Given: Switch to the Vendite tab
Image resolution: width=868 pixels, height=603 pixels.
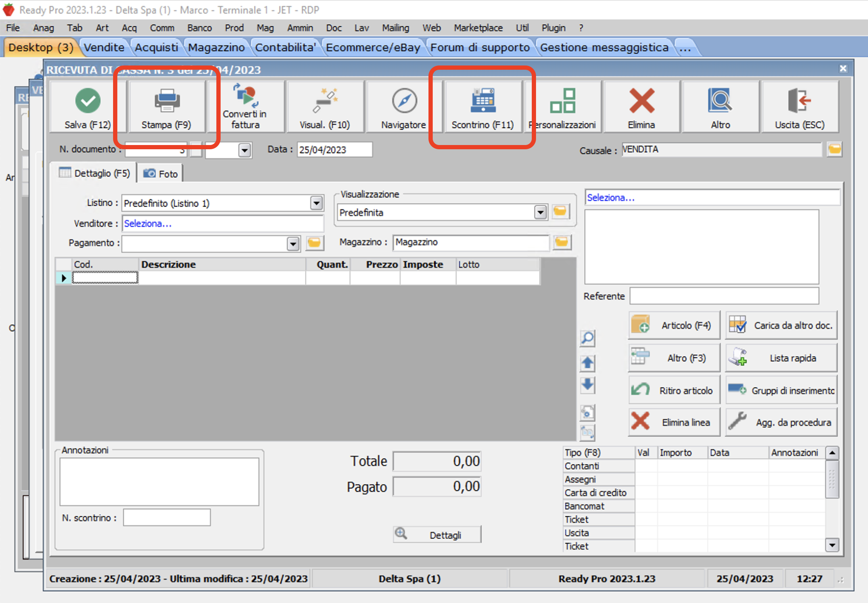Looking at the screenshot, I should 104,47.
